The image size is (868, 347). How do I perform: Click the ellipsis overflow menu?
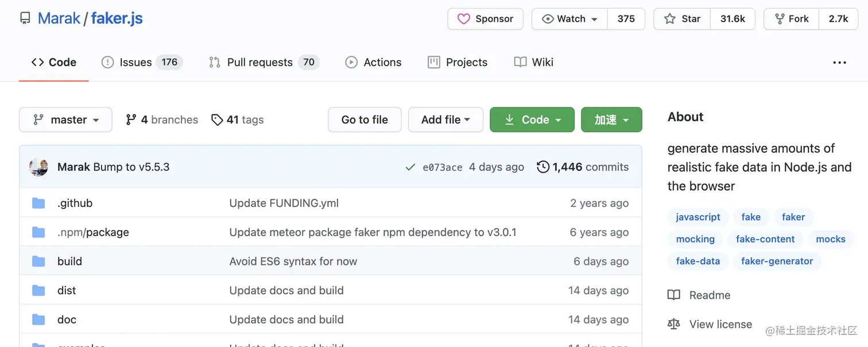pos(839,62)
